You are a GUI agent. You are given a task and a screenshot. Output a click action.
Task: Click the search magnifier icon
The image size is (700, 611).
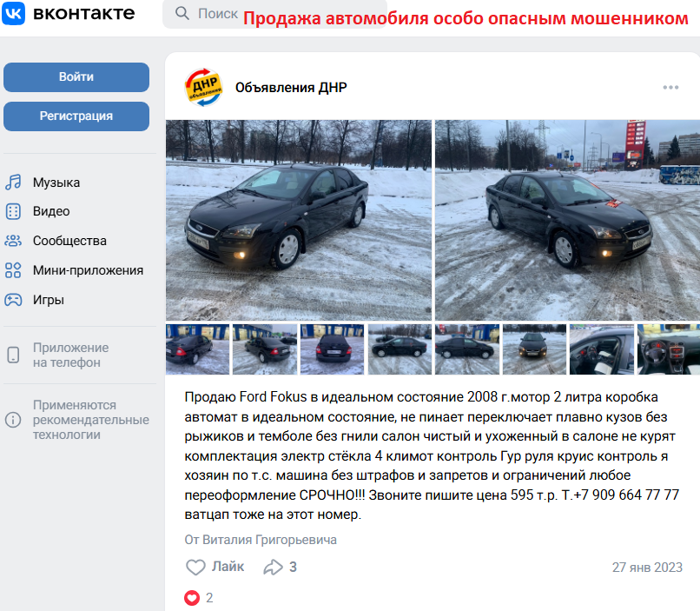pos(182,13)
